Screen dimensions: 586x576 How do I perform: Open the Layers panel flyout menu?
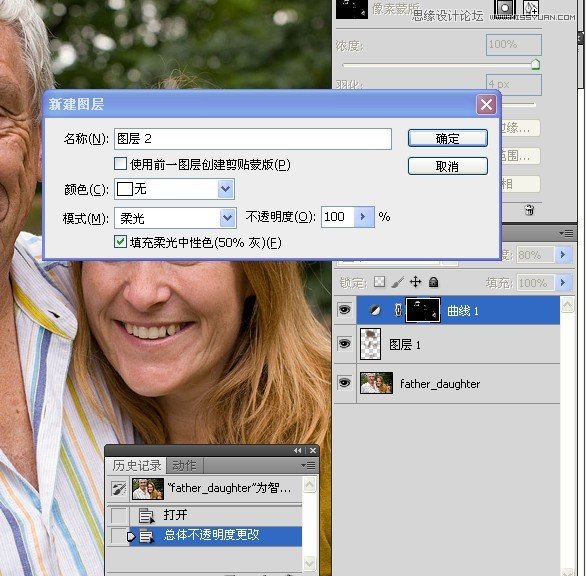(x=566, y=234)
